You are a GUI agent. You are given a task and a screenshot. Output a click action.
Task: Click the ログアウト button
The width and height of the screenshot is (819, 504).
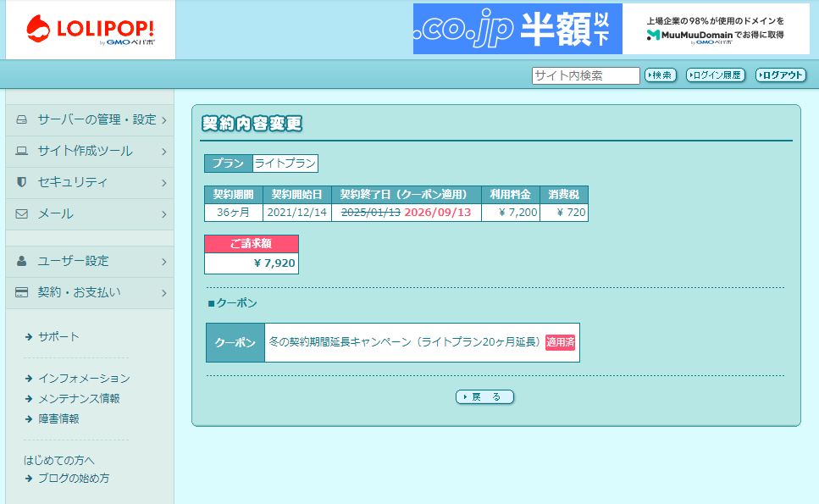point(780,75)
